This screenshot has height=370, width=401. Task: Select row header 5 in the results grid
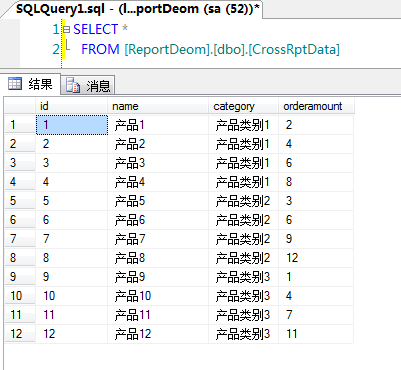pos(20,201)
